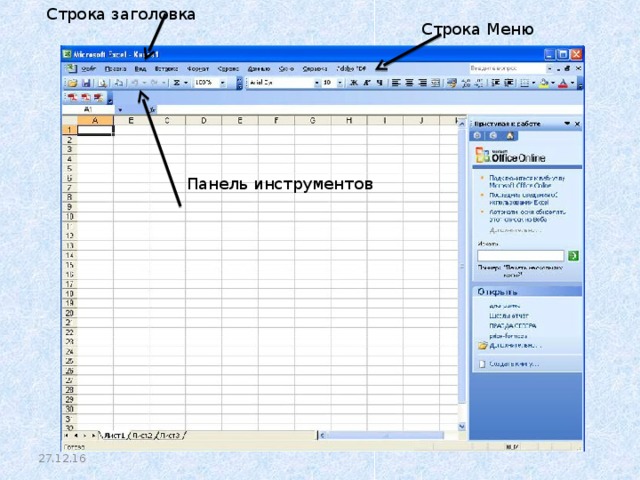Open the Вид menu
Image resolution: width=640 pixels, height=480 pixels.
pos(140,69)
